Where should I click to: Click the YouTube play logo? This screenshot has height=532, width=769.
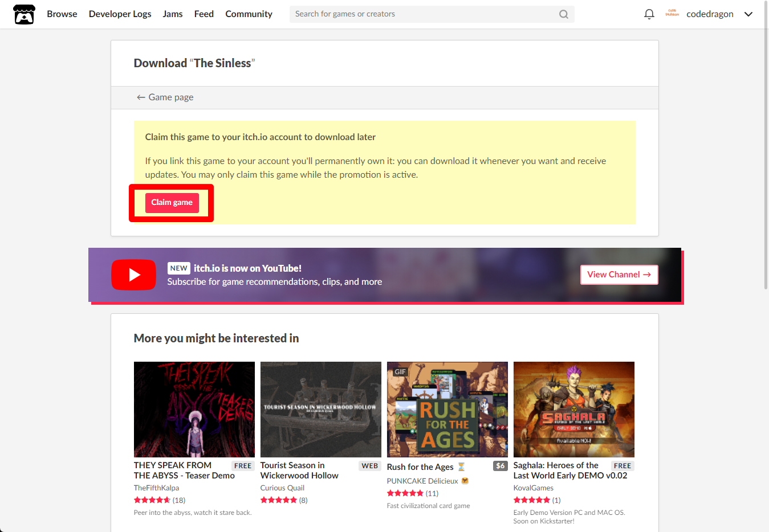pos(133,275)
